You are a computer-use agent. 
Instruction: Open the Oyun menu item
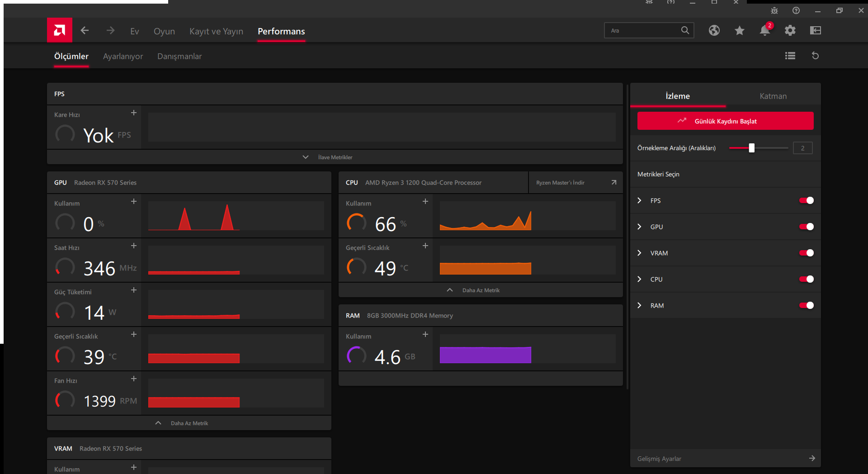click(x=164, y=31)
